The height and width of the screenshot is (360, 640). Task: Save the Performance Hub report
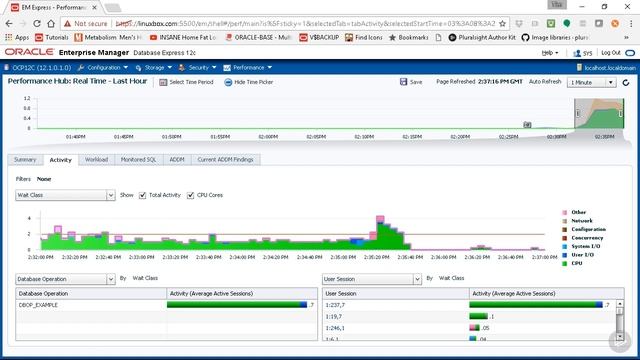[411, 82]
